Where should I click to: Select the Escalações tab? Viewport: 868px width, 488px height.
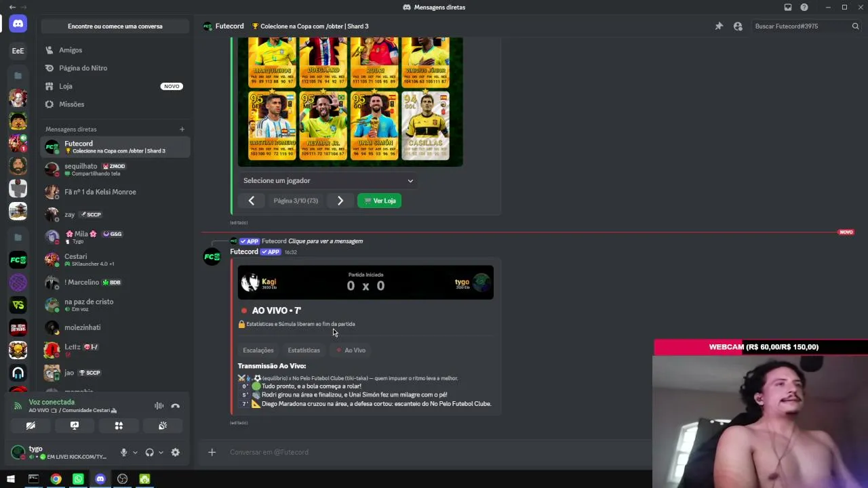point(258,350)
